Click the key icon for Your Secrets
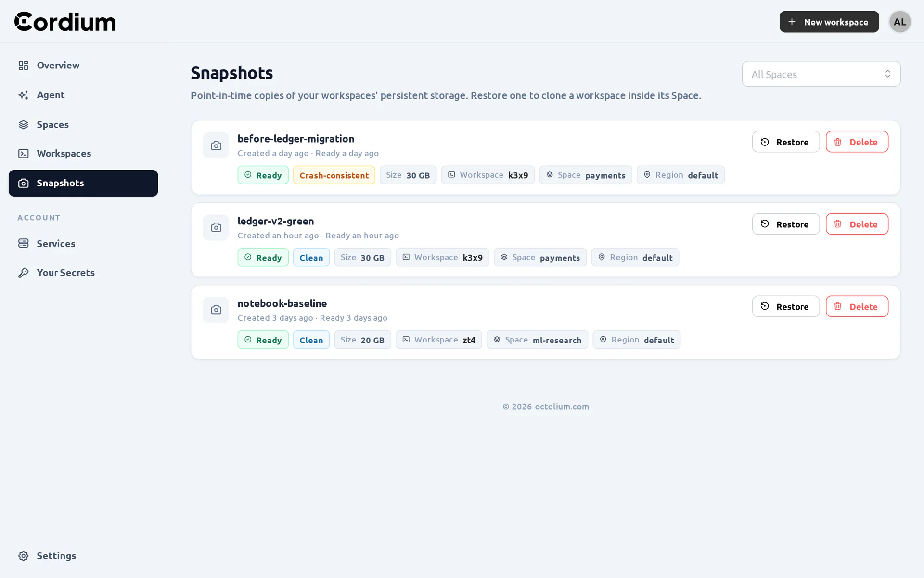This screenshot has height=578, width=924. (x=24, y=273)
